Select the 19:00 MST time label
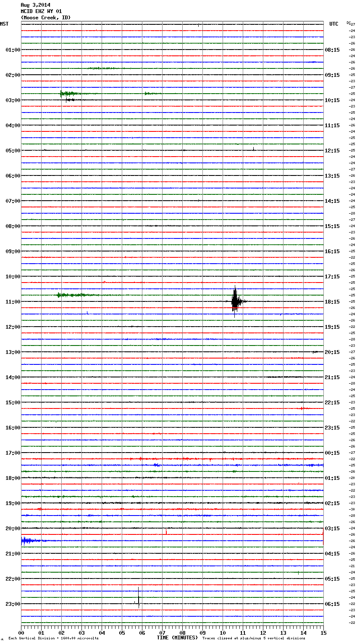 tap(13, 503)
